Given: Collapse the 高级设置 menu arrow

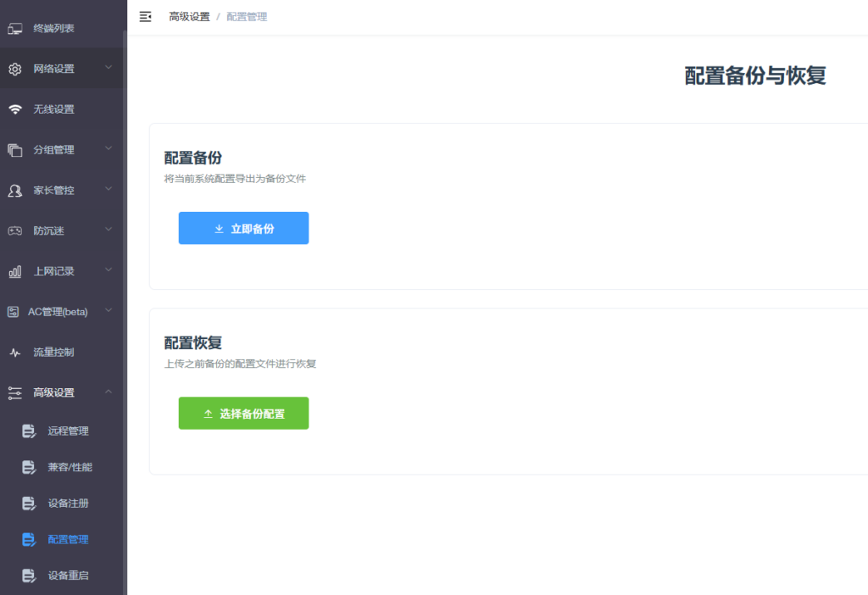Looking at the screenshot, I should click(108, 392).
